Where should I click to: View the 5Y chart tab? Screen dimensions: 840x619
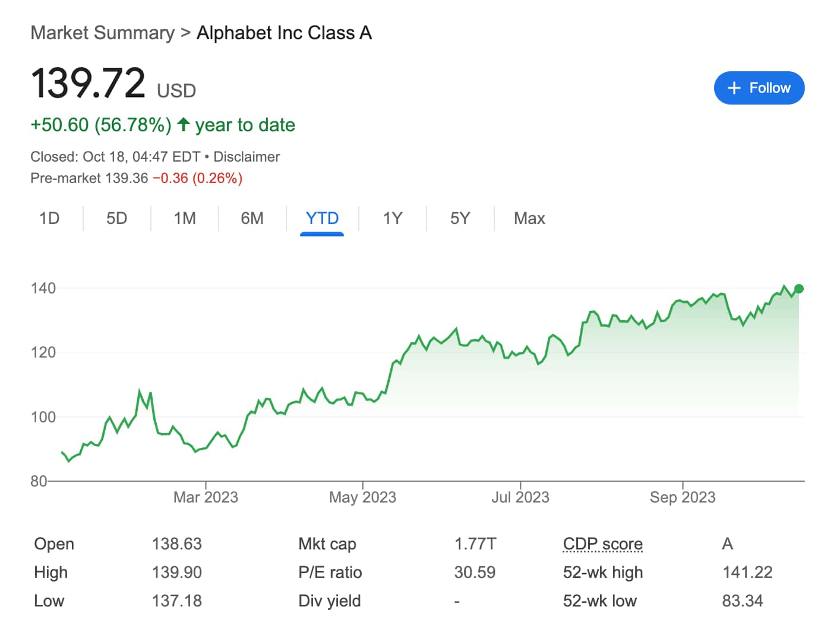[460, 219]
